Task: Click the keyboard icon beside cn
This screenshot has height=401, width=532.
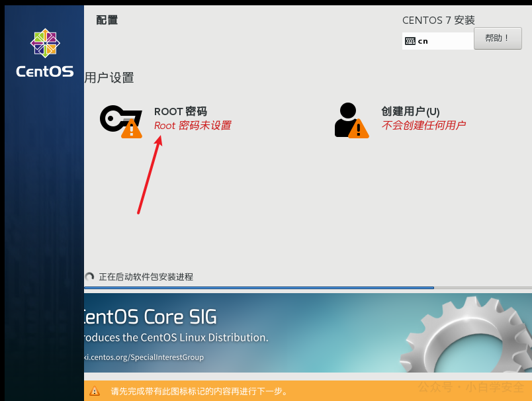Action: pyautogui.click(x=410, y=41)
